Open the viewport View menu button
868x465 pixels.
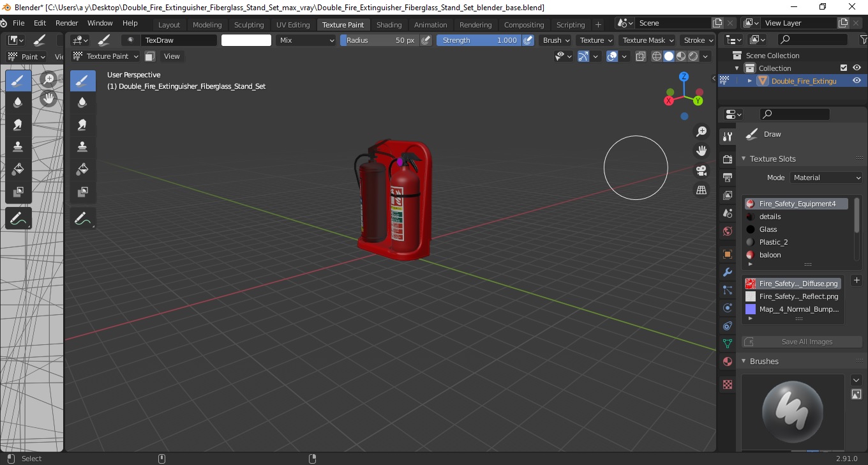[172, 56]
